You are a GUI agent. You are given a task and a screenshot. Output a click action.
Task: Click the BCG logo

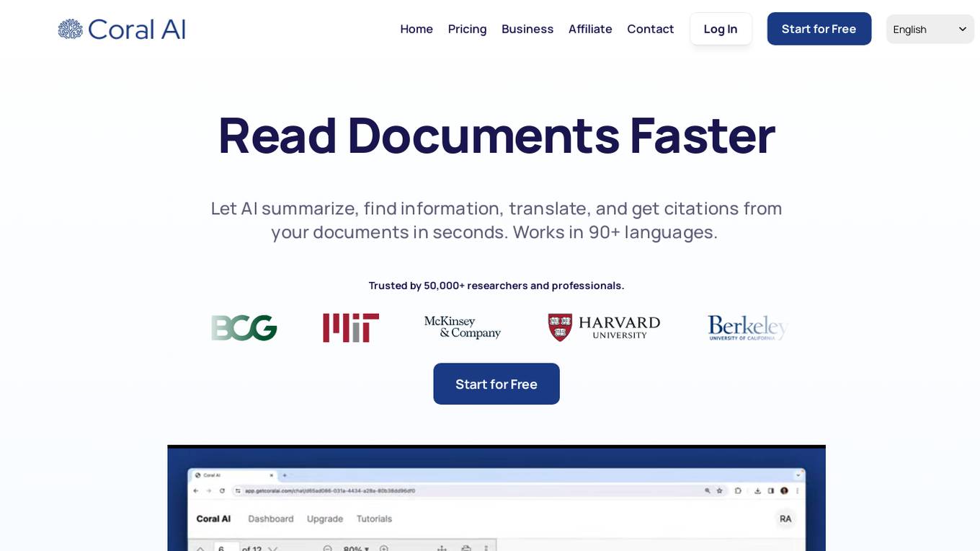point(244,327)
